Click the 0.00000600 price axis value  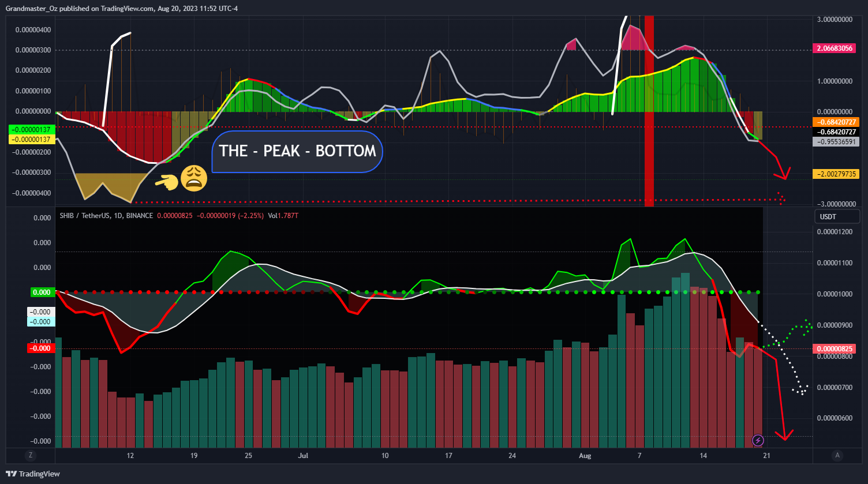coord(836,418)
